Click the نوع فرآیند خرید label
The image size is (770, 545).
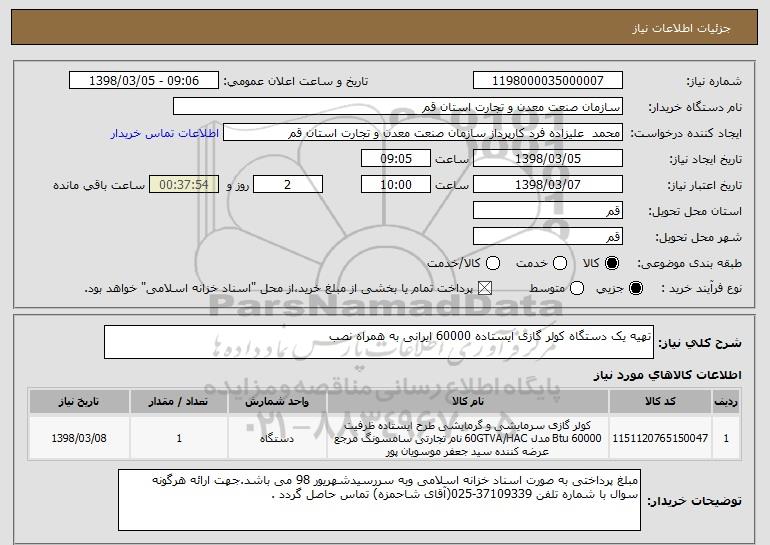pyautogui.click(x=701, y=288)
